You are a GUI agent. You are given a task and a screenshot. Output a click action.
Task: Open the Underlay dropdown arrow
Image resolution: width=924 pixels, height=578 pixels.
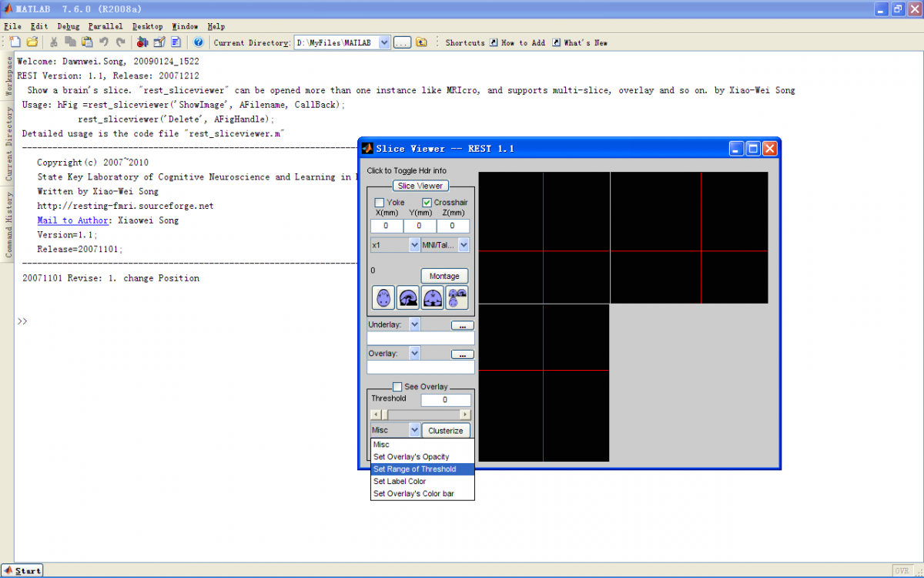pyautogui.click(x=415, y=324)
